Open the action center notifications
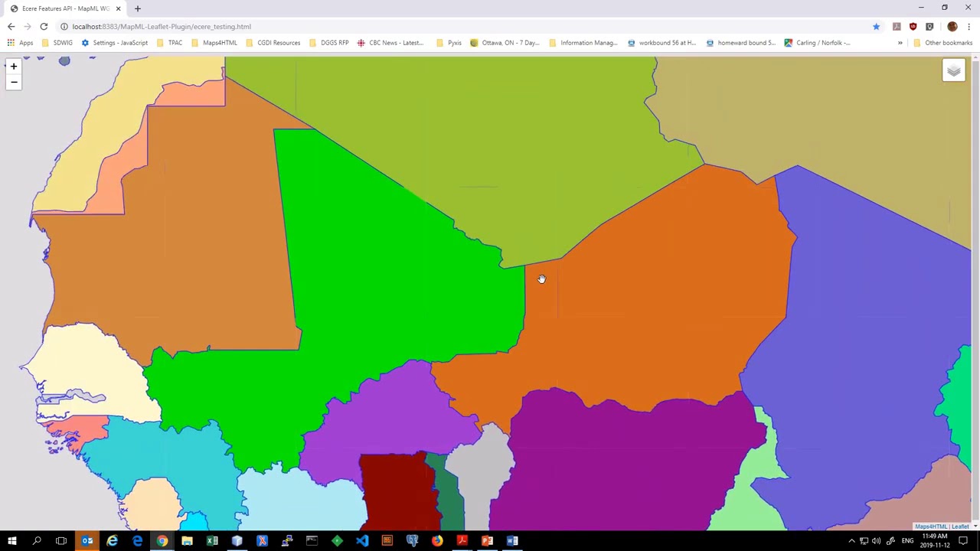980x551 pixels. pos(963,541)
